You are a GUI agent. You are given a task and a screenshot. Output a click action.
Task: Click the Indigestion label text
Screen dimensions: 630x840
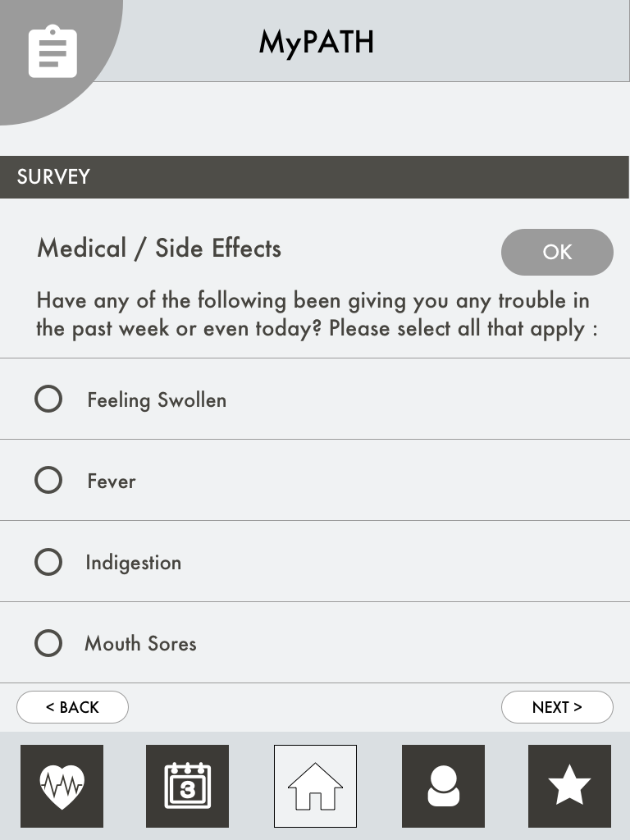click(134, 563)
